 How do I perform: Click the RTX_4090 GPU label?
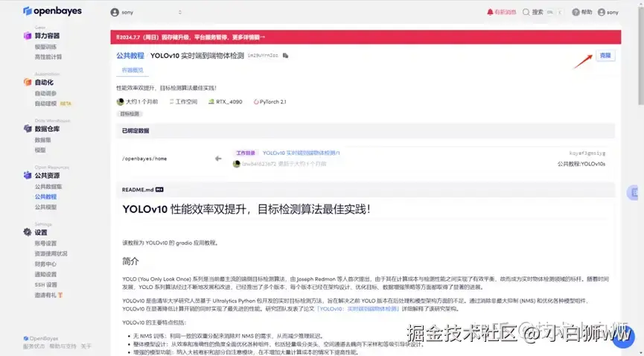click(x=225, y=101)
